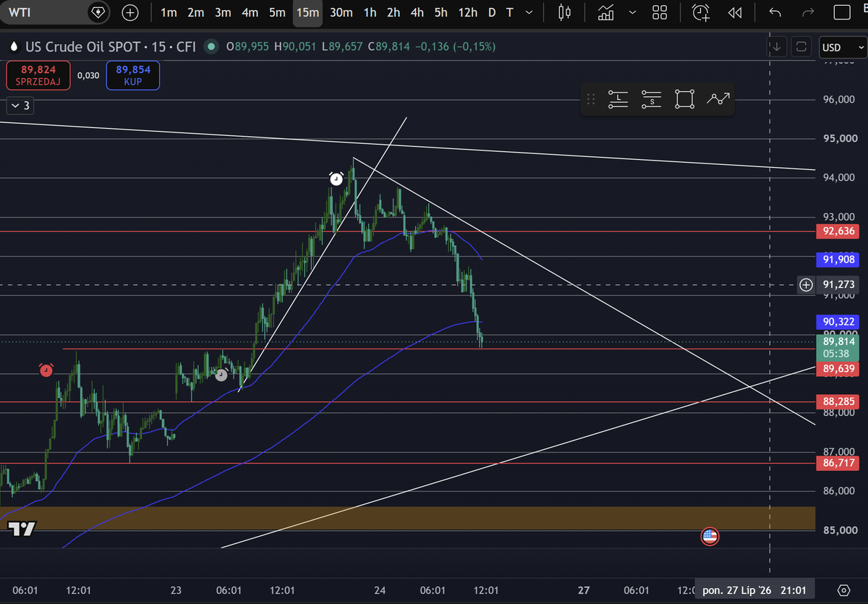Switch to the weekly T timeframe
This screenshot has width=868, height=604.
pos(510,12)
